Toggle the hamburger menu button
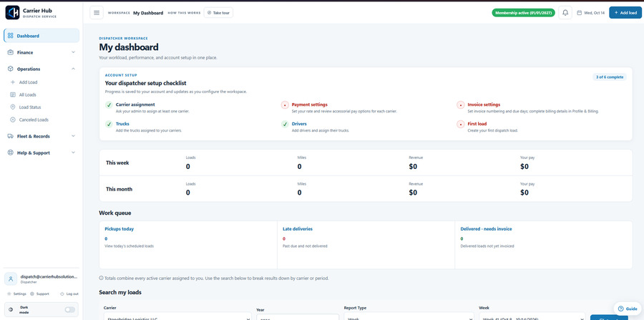Screen dimensions: 644x320 click(x=97, y=13)
